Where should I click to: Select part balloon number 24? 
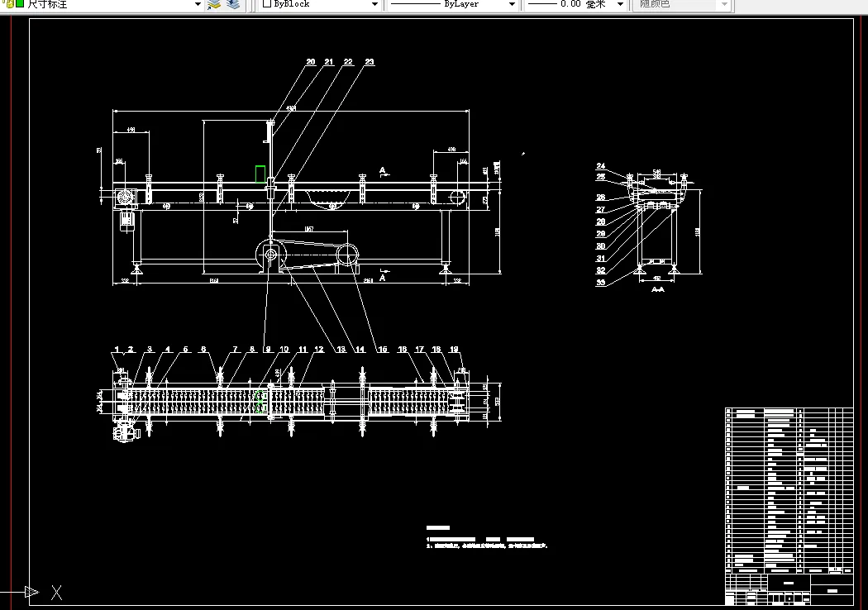tap(601, 166)
